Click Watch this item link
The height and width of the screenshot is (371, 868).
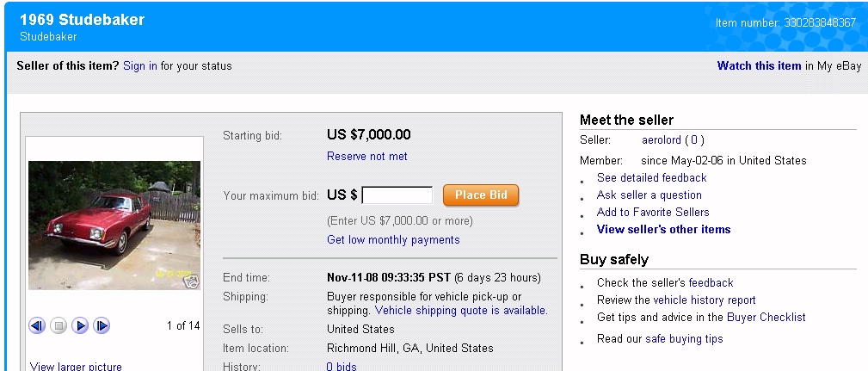click(759, 66)
